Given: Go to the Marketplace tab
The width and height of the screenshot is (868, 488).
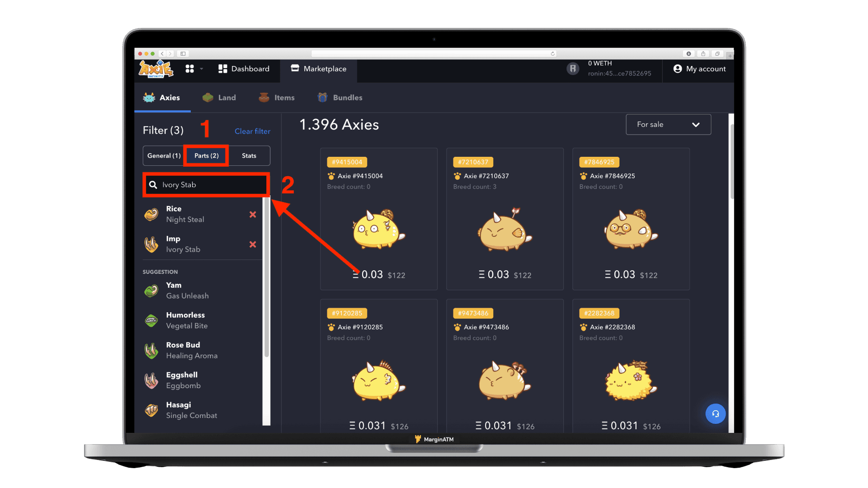Looking at the screenshot, I should click(x=319, y=69).
